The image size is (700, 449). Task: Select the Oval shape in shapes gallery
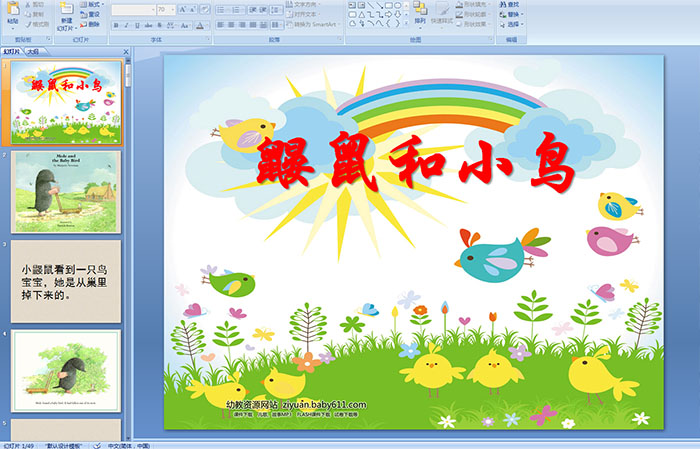[x=397, y=5]
